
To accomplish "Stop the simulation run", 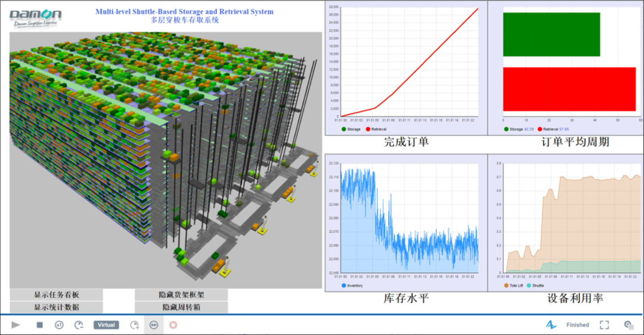I will tap(39, 325).
